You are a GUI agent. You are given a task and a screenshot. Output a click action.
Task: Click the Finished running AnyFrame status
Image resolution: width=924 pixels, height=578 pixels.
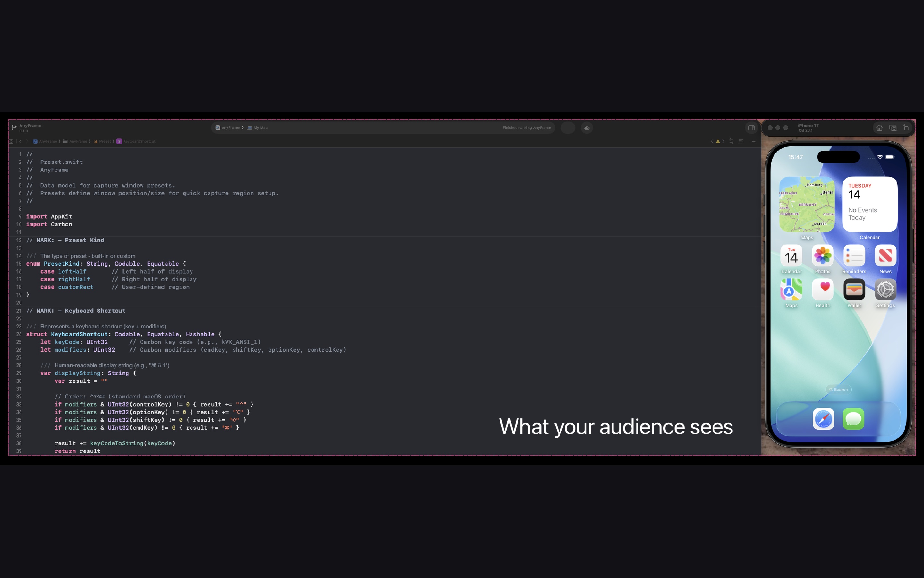[x=526, y=128]
